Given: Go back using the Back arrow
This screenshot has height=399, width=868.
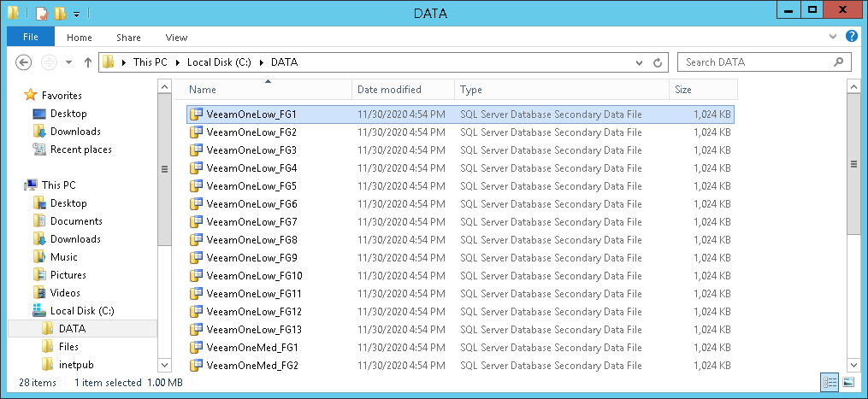Looking at the screenshot, I should point(24,62).
